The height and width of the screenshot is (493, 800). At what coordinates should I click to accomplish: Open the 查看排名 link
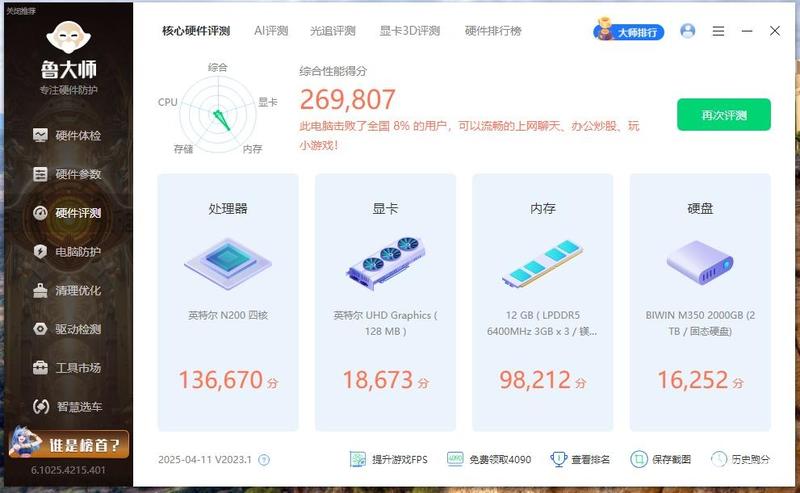[x=590, y=459]
